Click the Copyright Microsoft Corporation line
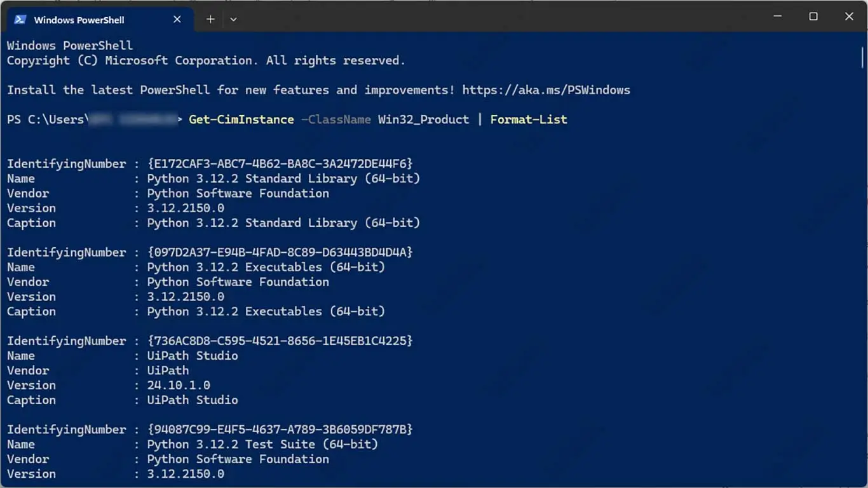 pos(206,60)
